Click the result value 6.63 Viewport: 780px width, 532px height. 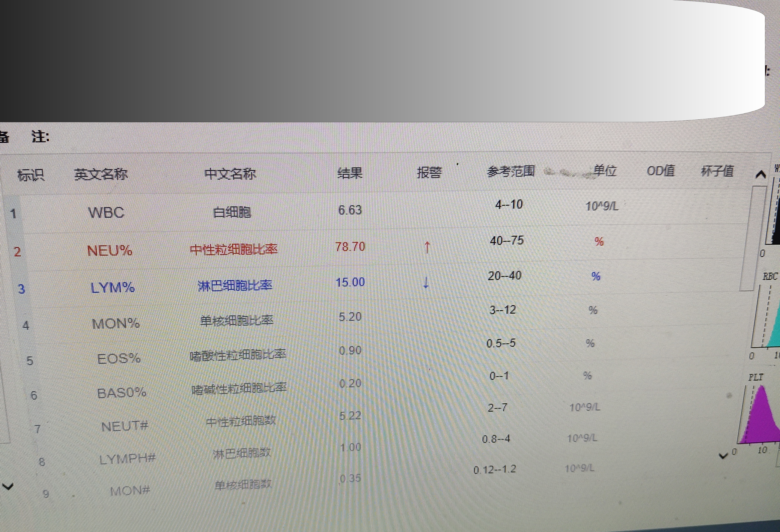[x=350, y=210]
